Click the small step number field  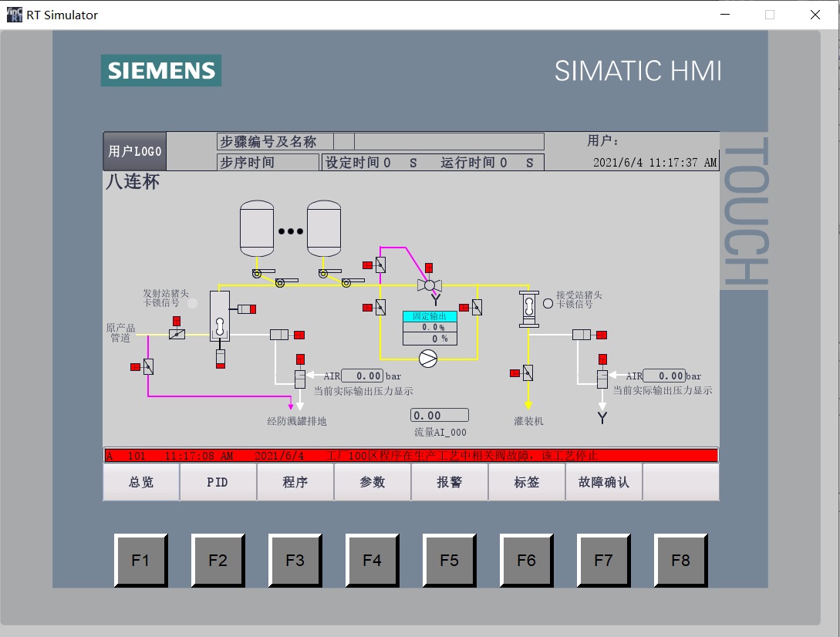344,141
